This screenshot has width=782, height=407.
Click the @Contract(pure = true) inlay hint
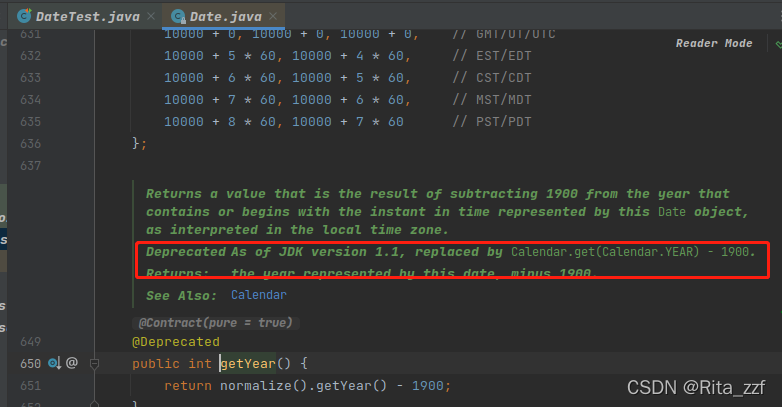coord(215,323)
